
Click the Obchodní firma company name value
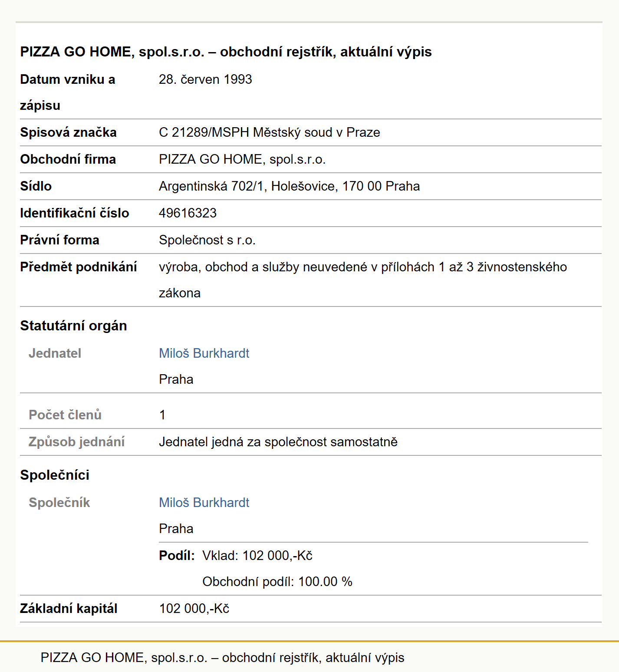point(242,159)
